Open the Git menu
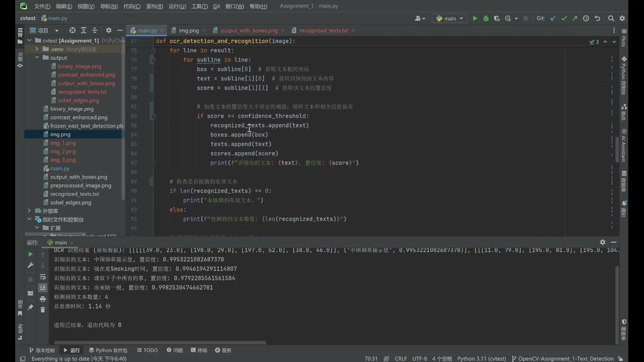644x362 pixels. pyautogui.click(x=216, y=6)
